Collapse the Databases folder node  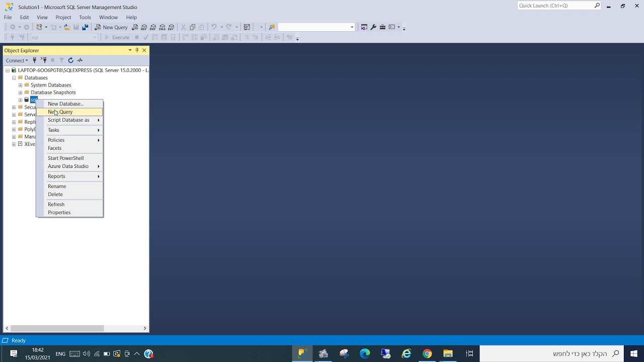click(x=14, y=78)
